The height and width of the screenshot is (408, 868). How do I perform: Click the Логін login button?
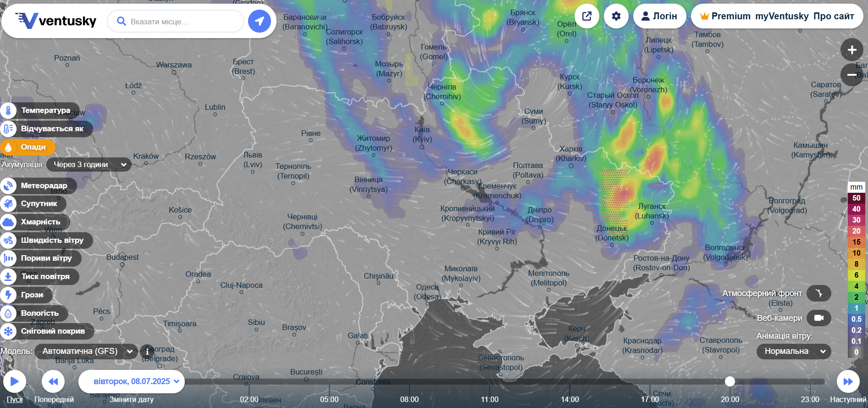[x=659, y=16]
